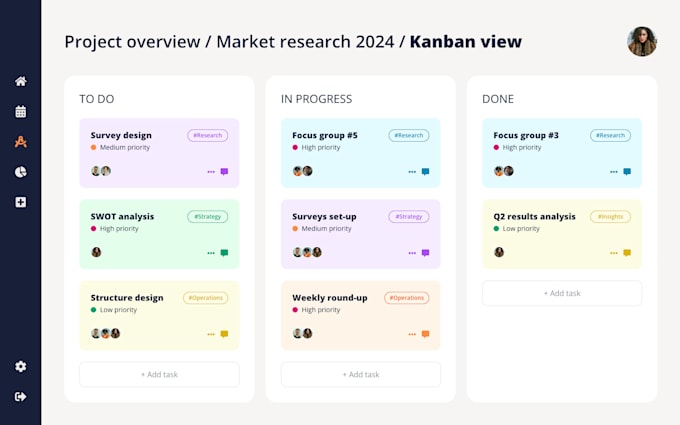Add a task in the Done column
This screenshot has width=680, height=425.
[x=562, y=293]
